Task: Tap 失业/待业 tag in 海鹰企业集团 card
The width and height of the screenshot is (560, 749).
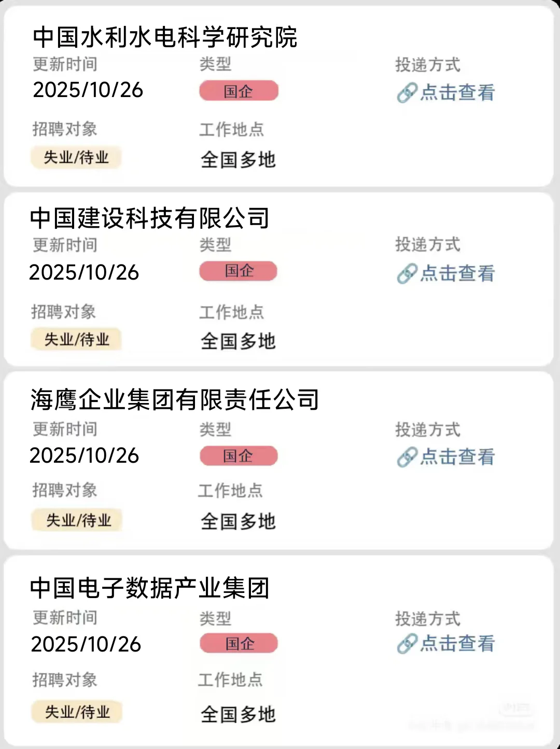Action: [77, 520]
